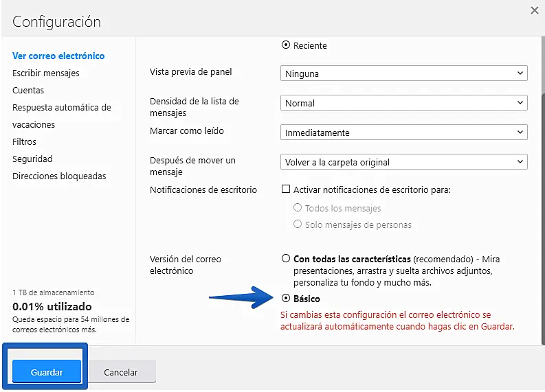The width and height of the screenshot is (545, 392).
Task: Enable the Activar notificaciones de escritorio checkbox
Action: tap(286, 189)
